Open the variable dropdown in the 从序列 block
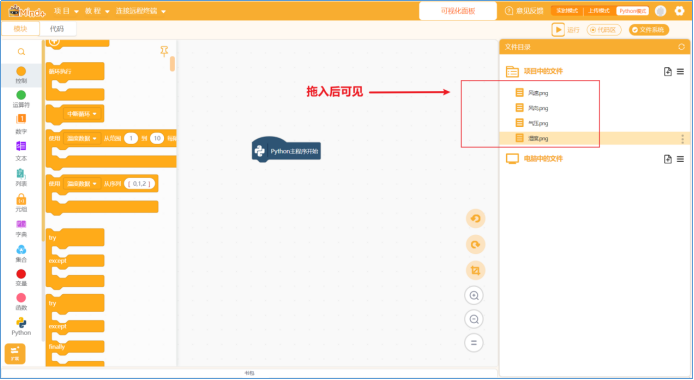Viewport: 694px width, 380px height. tap(81, 184)
